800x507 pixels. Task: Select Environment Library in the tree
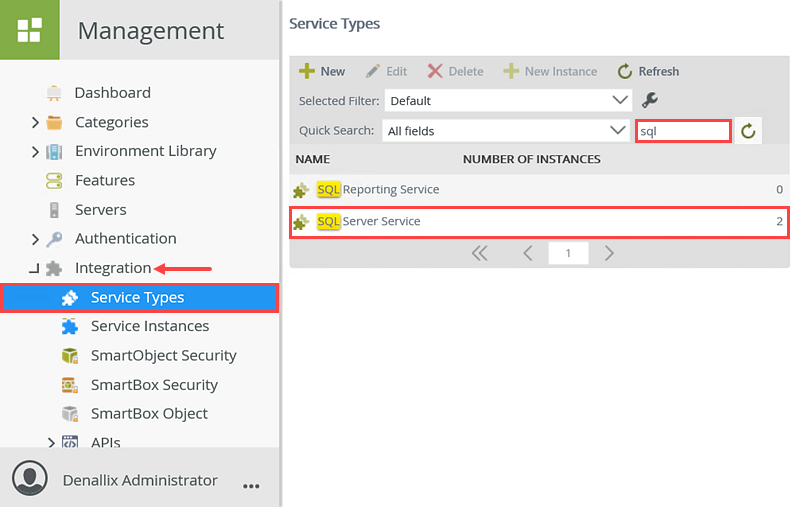click(146, 151)
